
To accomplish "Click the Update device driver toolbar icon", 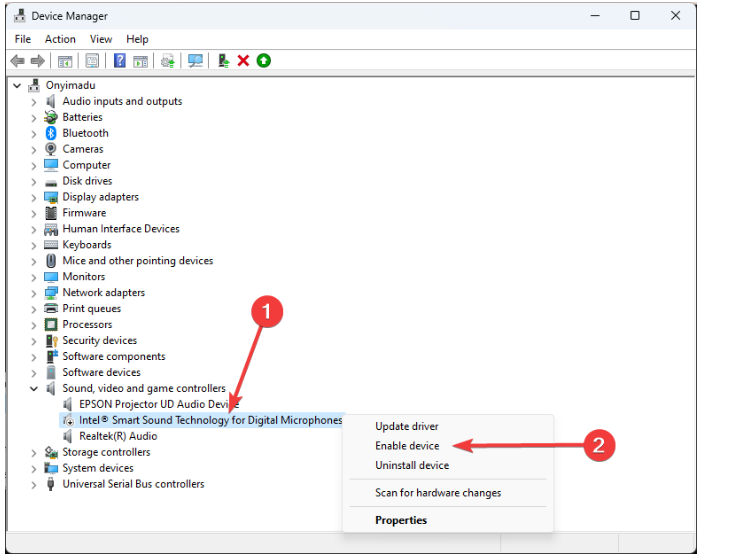I will pyautogui.click(x=168, y=61).
